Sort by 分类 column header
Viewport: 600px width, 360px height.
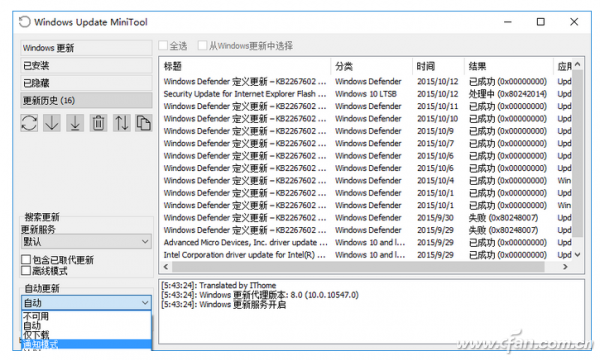(372, 67)
